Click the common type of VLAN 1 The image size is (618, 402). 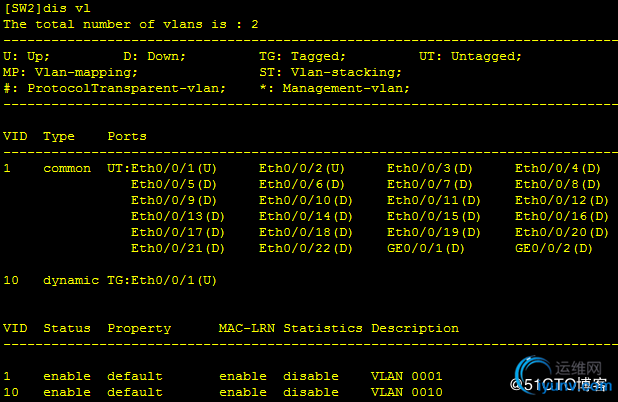coord(67,169)
